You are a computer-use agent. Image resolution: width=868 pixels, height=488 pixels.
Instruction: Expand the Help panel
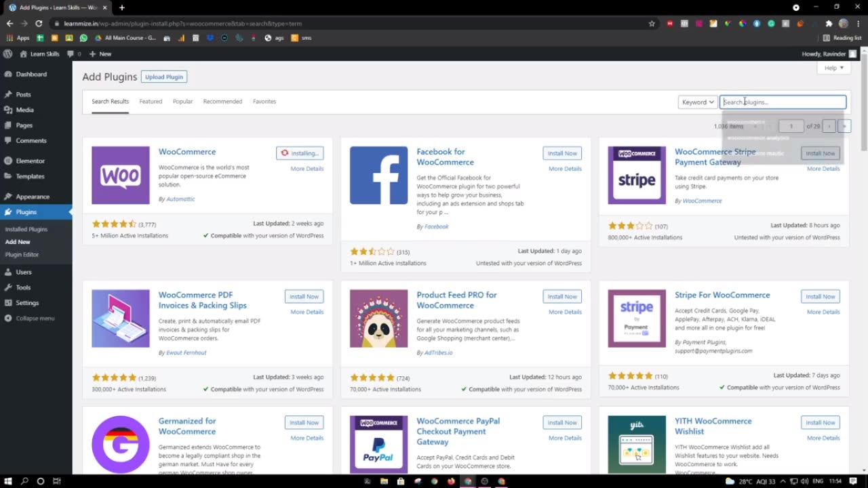coord(833,68)
